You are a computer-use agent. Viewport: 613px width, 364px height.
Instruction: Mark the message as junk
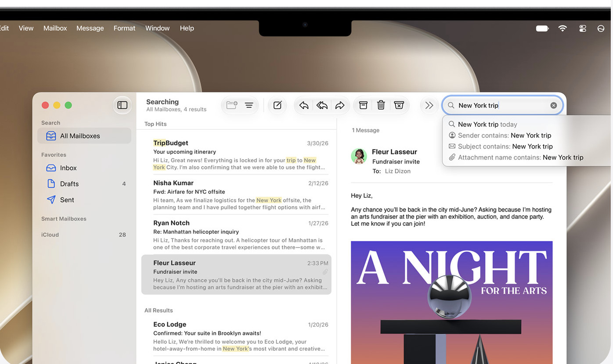pyautogui.click(x=399, y=105)
